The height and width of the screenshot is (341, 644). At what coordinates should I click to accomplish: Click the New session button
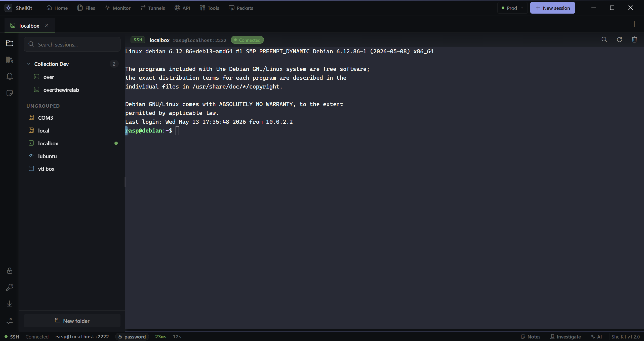tap(552, 8)
